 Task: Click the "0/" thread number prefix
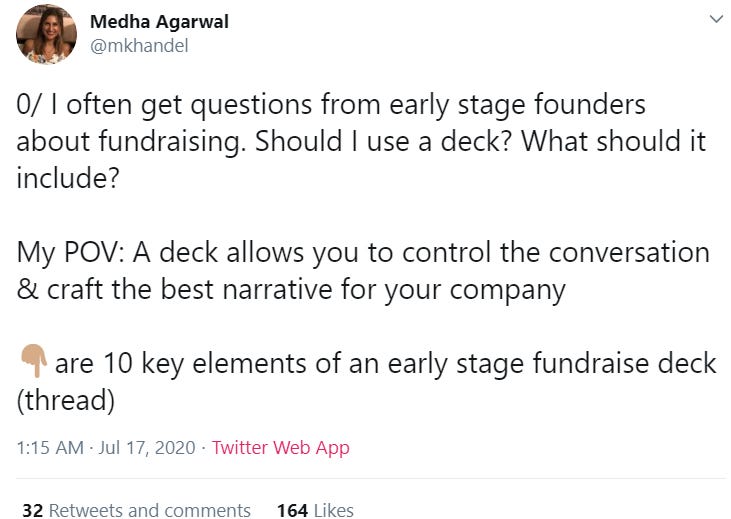(29, 104)
